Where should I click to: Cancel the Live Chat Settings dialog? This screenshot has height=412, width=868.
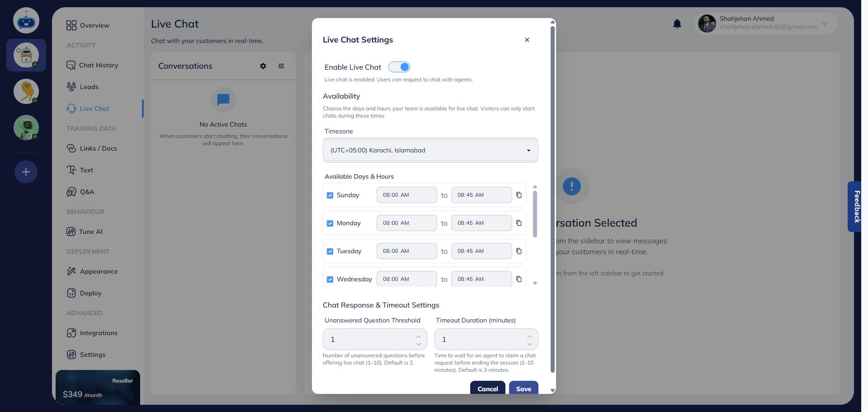pyautogui.click(x=487, y=389)
